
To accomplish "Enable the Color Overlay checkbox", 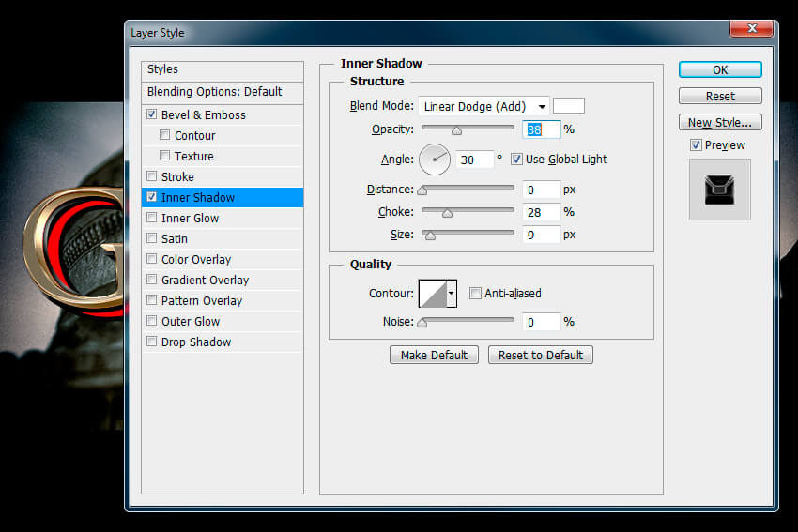I will click(x=152, y=259).
